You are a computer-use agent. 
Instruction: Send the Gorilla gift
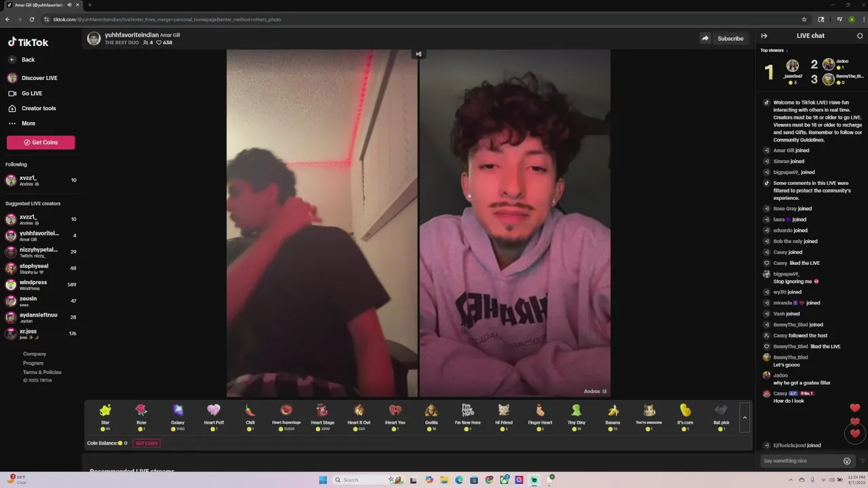431,416
